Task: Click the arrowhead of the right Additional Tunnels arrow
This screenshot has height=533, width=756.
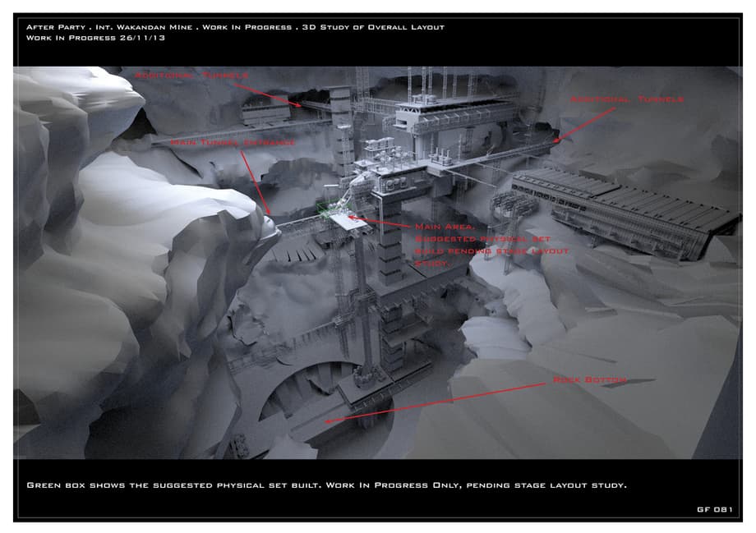Action: click(x=559, y=140)
